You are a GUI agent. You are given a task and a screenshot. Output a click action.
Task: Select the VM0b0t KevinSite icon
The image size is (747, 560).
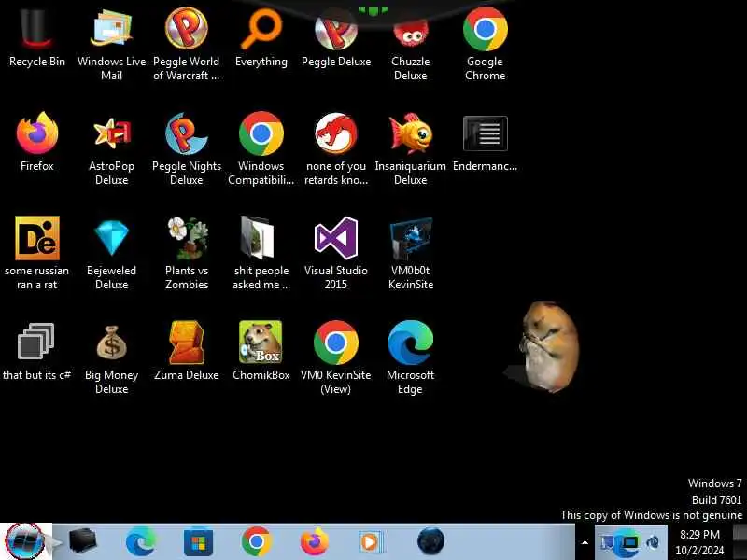(x=411, y=253)
